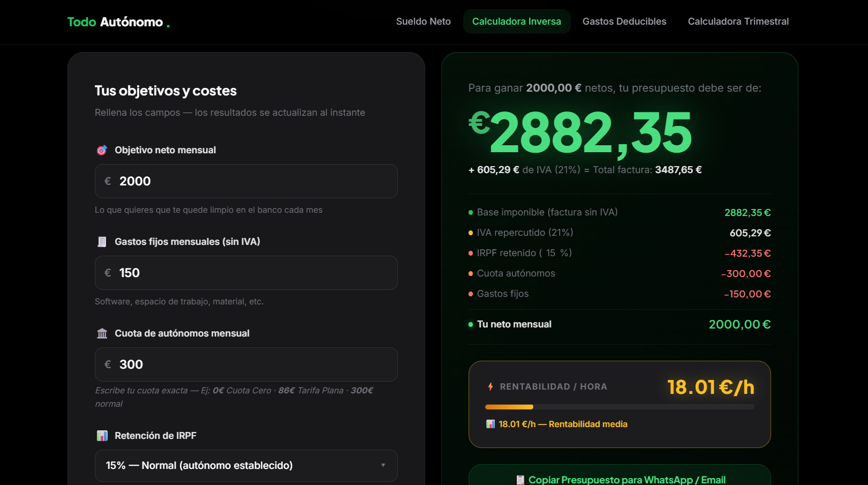This screenshot has width=868, height=485.
Task: Click the dartboard icon next to Objetivo neto mensual
Action: (x=102, y=150)
